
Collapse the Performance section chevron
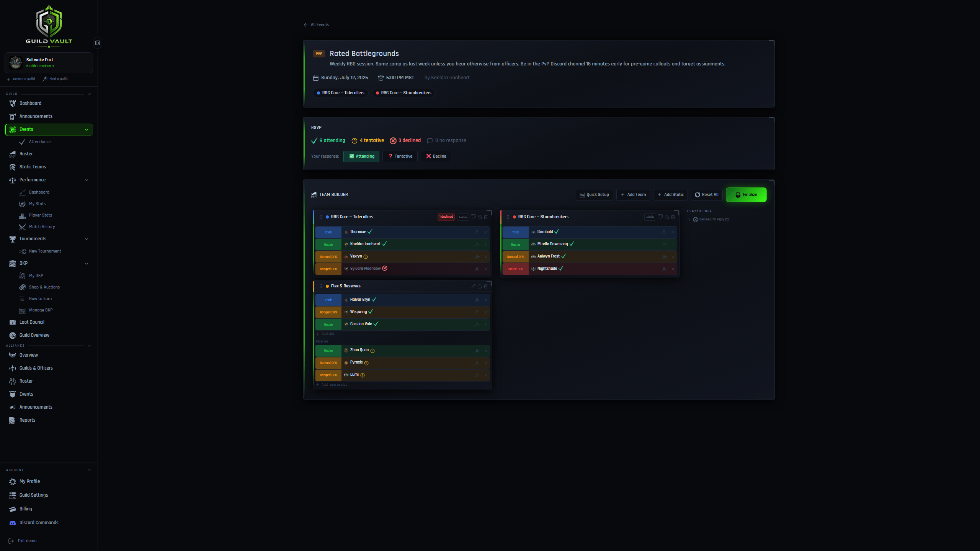pos(87,180)
